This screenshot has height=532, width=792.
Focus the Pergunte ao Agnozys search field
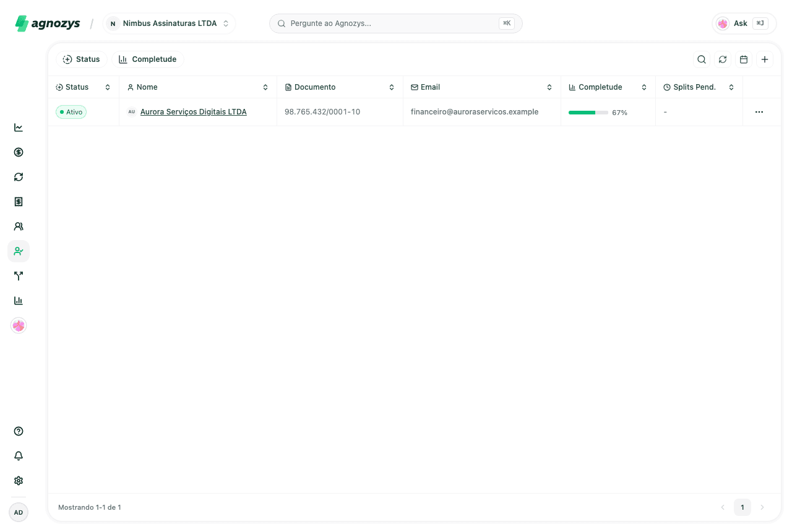coord(396,24)
